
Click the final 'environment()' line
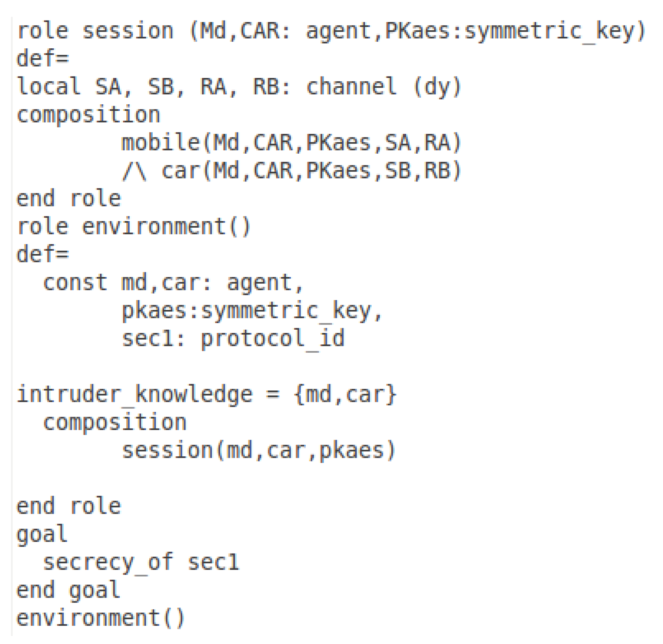pos(101,618)
